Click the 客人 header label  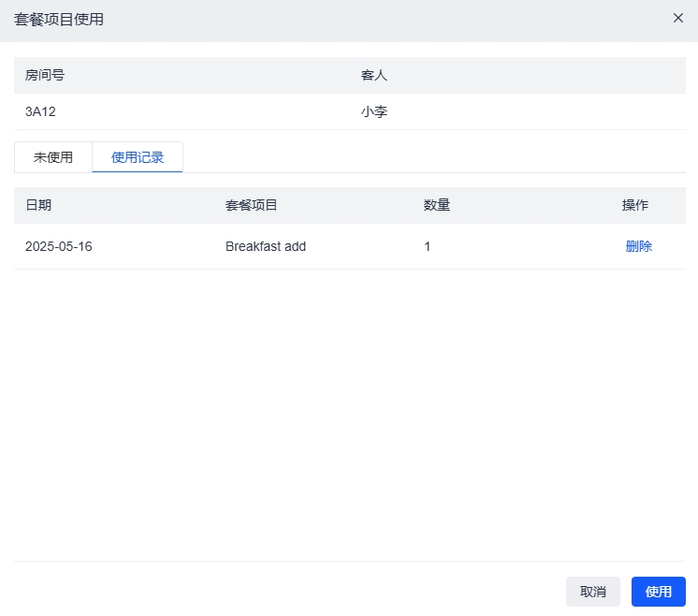[x=374, y=75]
